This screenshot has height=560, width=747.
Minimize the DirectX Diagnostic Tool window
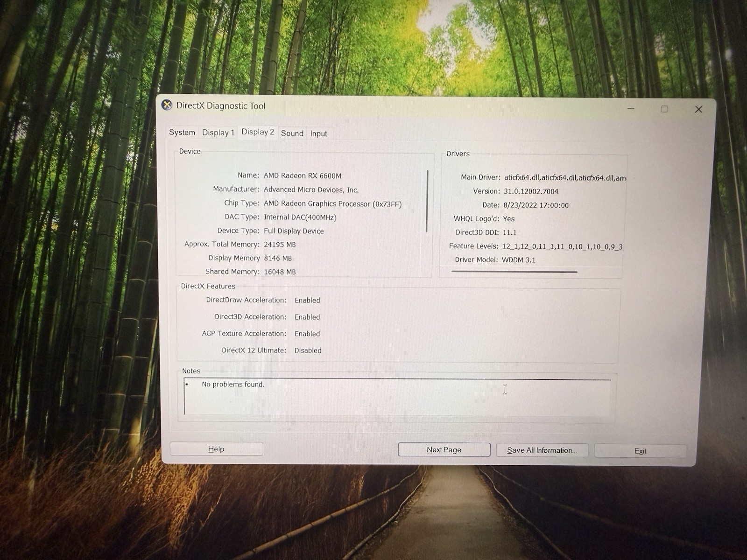pyautogui.click(x=631, y=109)
